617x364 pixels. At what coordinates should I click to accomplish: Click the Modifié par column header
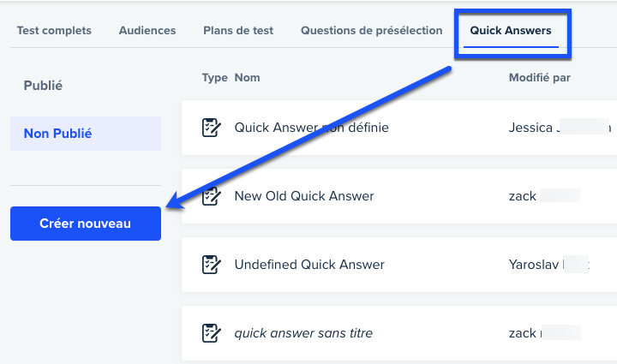pyautogui.click(x=540, y=77)
